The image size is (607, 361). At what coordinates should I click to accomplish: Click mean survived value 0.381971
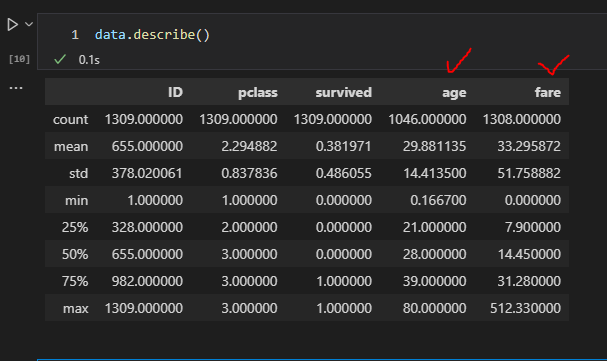point(344,146)
